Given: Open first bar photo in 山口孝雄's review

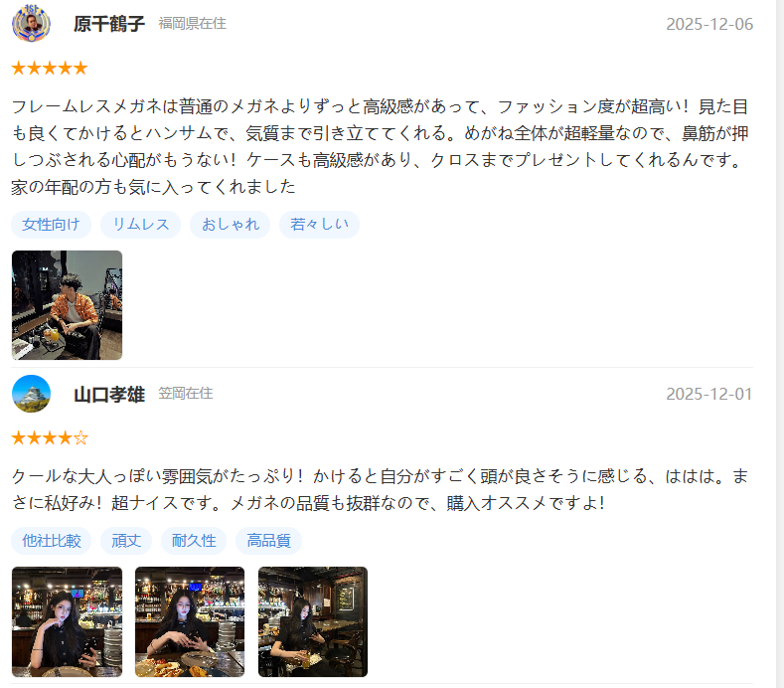Looking at the screenshot, I should point(67,622).
